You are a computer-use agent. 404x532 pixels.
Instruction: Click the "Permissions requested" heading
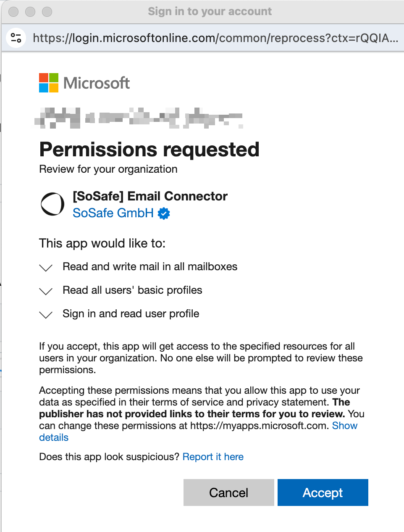coord(149,150)
